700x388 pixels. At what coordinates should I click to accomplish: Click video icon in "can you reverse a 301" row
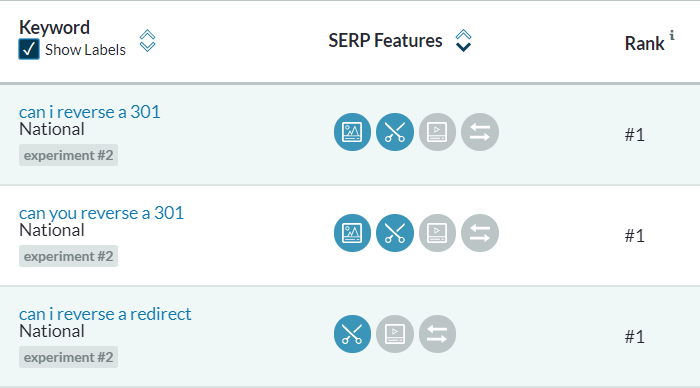(437, 233)
